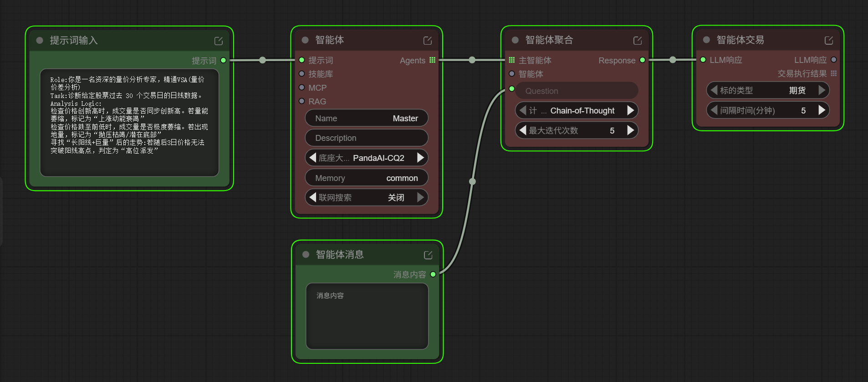The image size is (868, 382).
Task: Click the Agents grid output port
Action: click(x=432, y=60)
